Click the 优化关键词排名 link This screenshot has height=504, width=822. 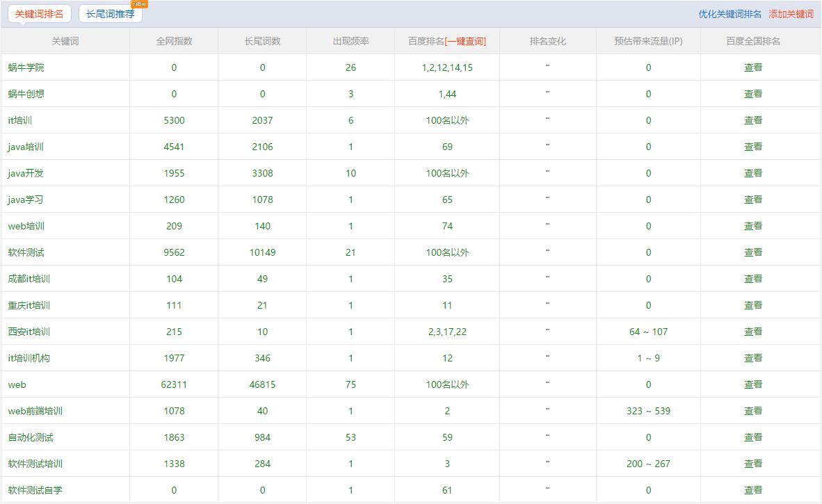(730, 14)
